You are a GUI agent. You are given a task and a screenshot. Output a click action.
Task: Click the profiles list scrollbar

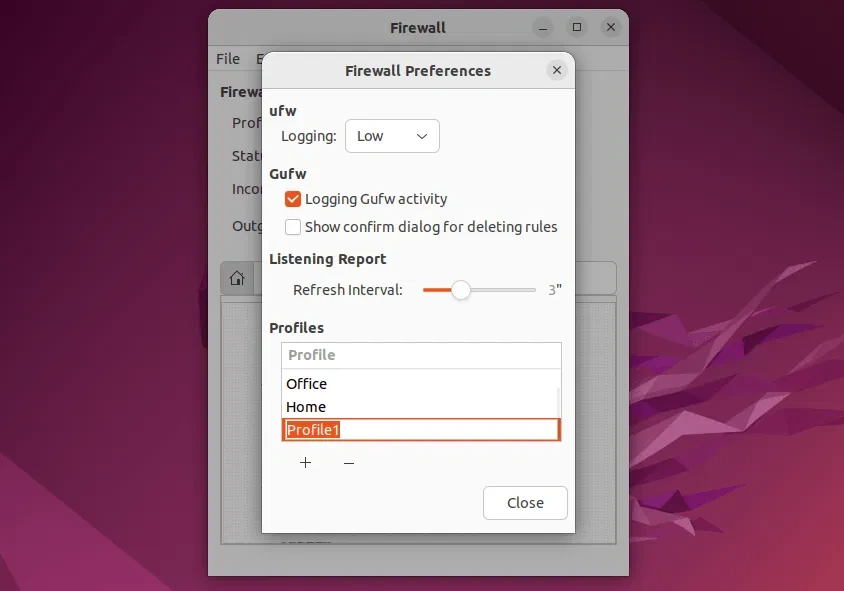[558, 400]
